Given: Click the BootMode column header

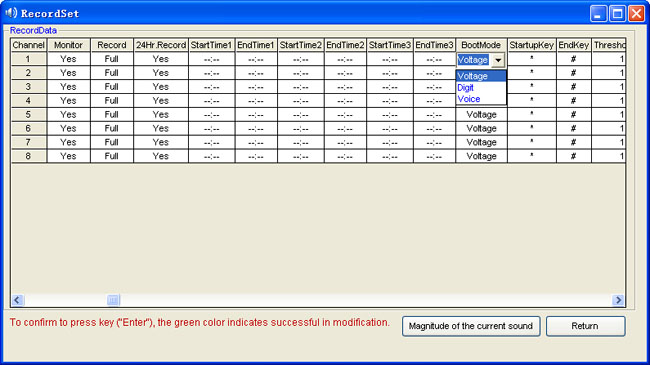Looking at the screenshot, I should (x=481, y=45).
